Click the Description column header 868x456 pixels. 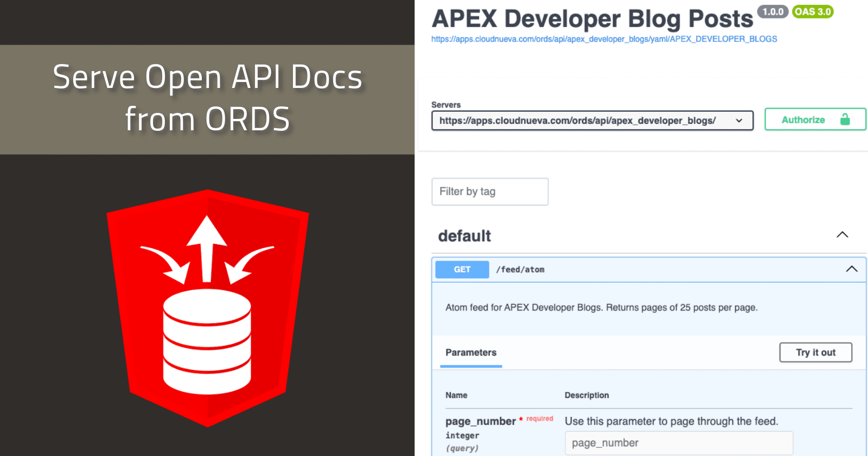(586, 395)
